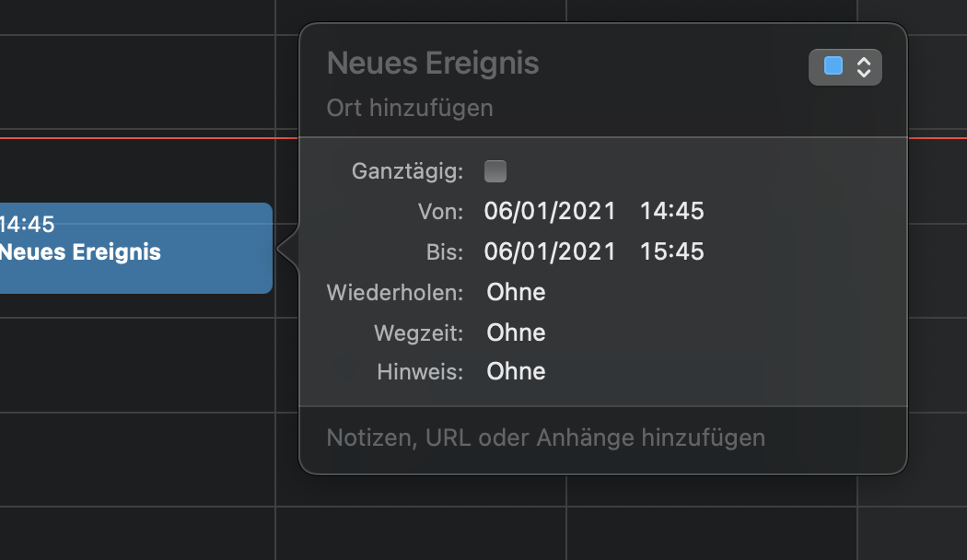Open the Wiederholen repeat dropdown

click(517, 293)
